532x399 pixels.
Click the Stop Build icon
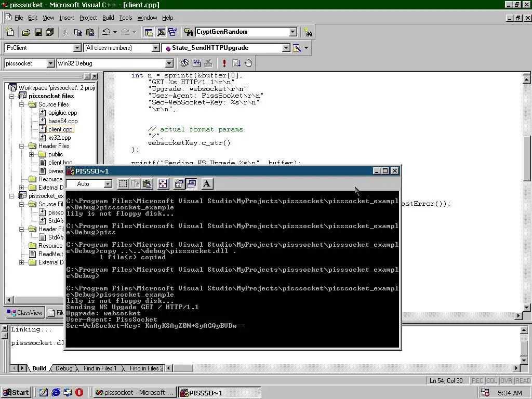coord(208,63)
